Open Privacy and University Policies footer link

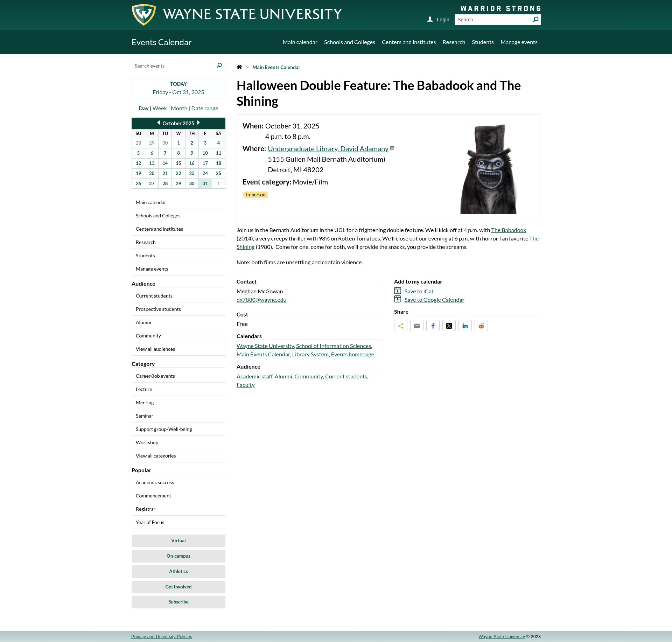[x=162, y=636]
